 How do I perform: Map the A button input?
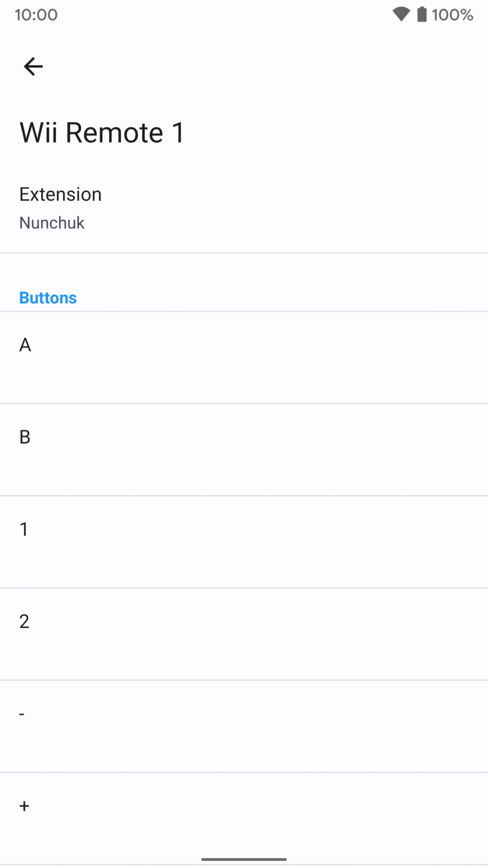coord(244,357)
